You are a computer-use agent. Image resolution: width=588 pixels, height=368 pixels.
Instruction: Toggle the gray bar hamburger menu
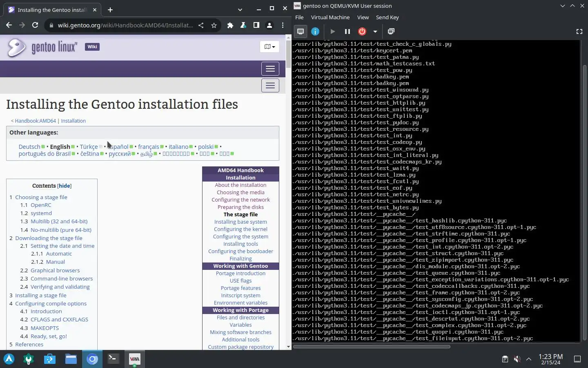click(270, 85)
